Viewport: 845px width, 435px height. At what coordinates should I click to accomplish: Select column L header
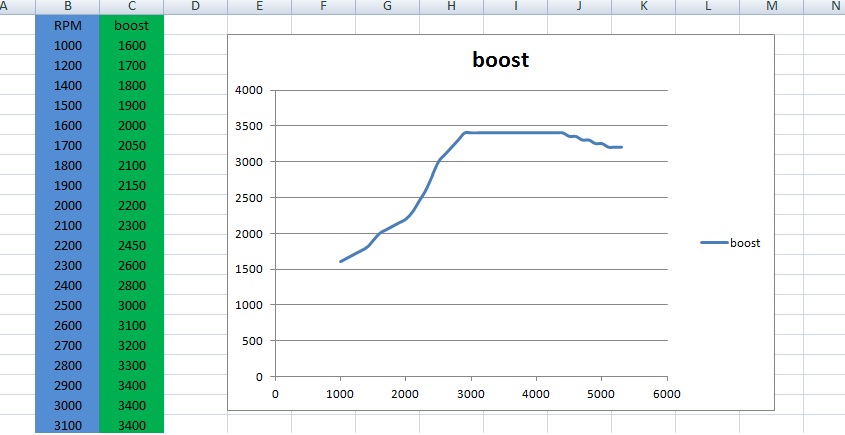(708, 6)
